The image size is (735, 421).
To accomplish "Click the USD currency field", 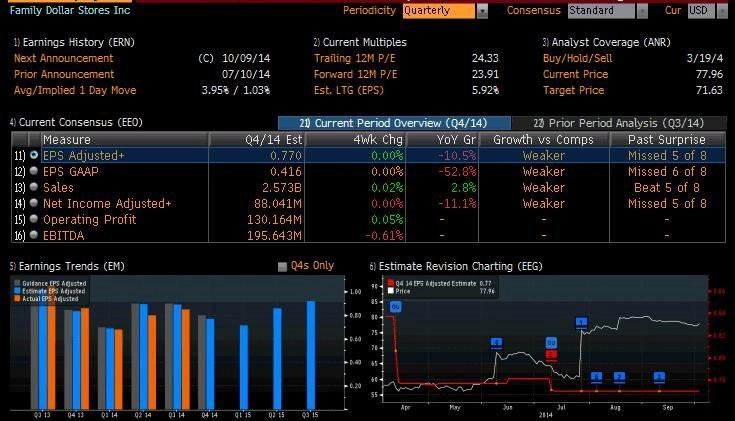I will point(701,11).
